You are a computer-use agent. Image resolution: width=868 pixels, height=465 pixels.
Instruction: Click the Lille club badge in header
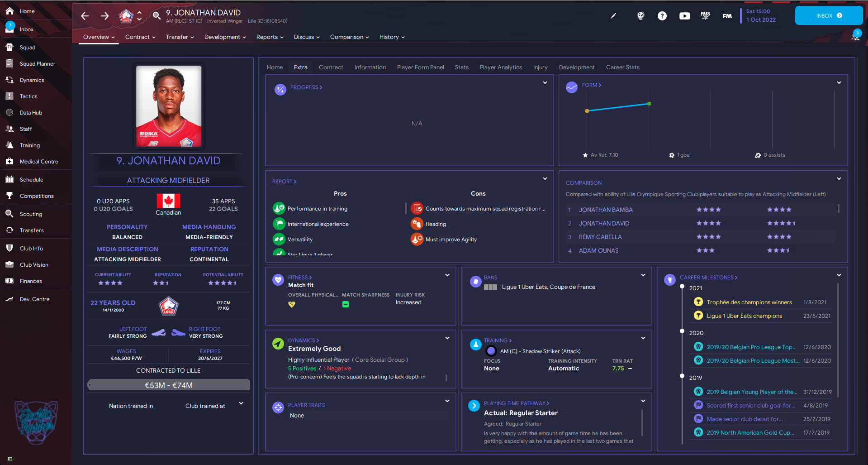pos(126,16)
